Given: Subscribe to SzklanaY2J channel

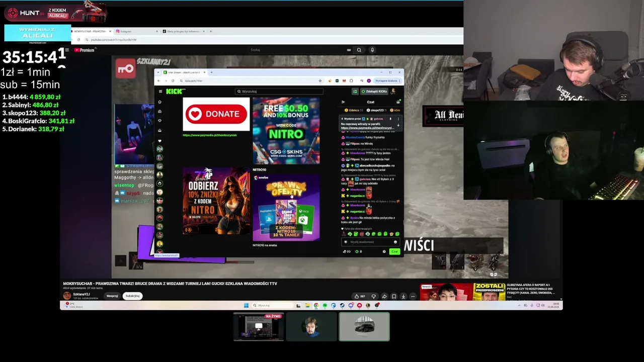Looking at the screenshot, I should pyautogui.click(x=133, y=296).
